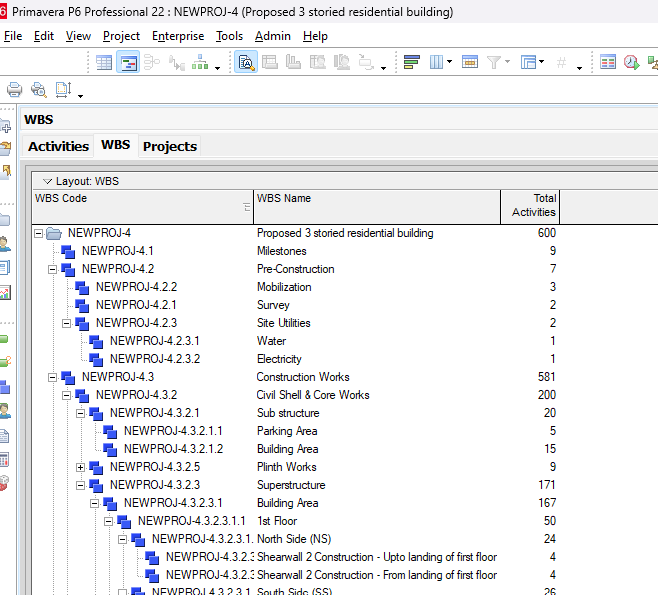This screenshot has width=658, height=595.
Task: Select the Milestones WBS row
Action: point(281,251)
